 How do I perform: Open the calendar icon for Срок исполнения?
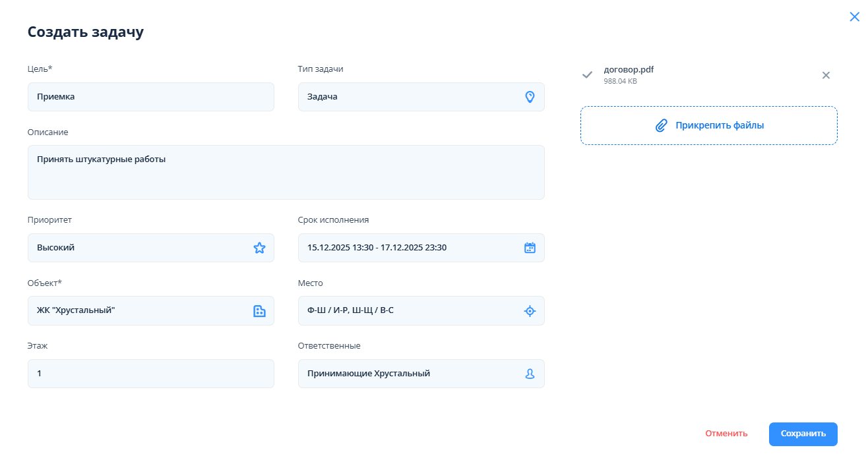tap(530, 248)
